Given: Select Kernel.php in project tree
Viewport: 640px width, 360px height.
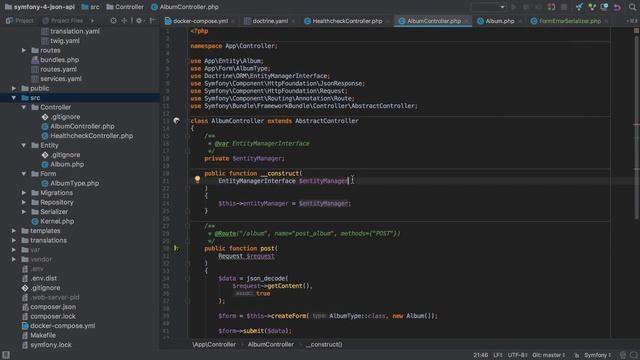Looking at the screenshot, I should (57, 221).
